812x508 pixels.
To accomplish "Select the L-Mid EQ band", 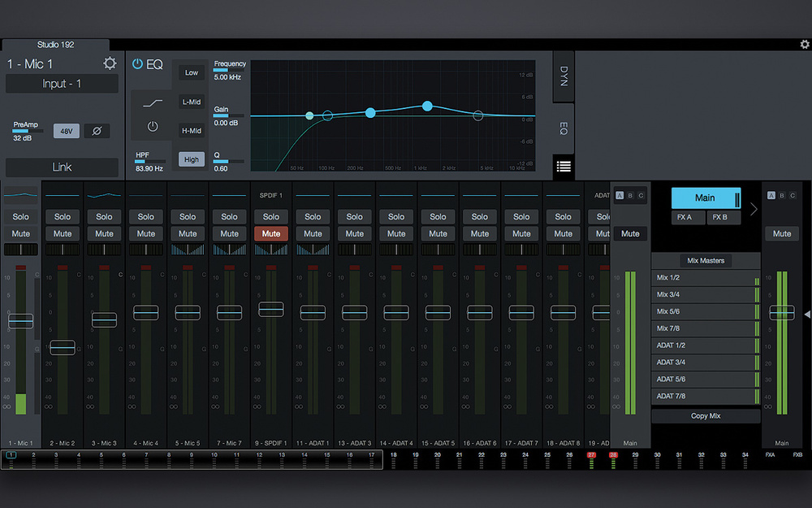I will (x=192, y=102).
